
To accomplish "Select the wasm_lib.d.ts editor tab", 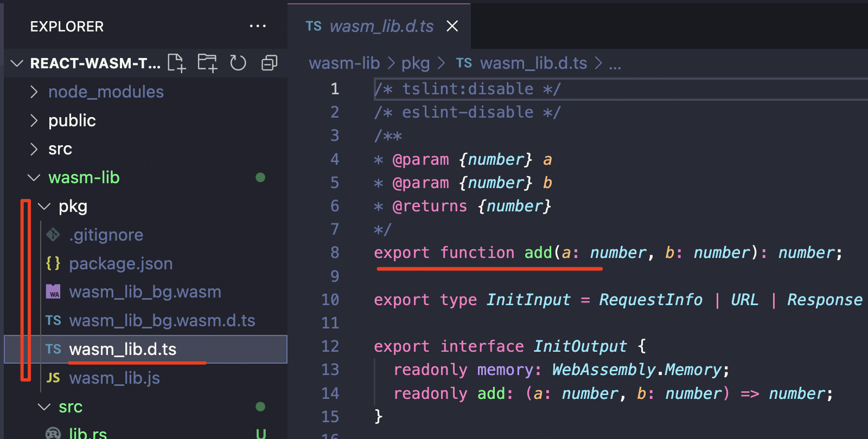I will click(381, 26).
